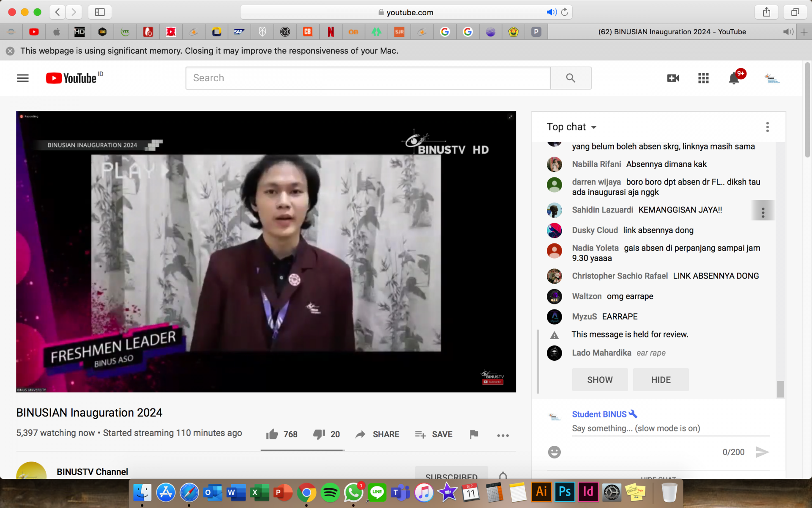The width and height of the screenshot is (812, 508).
Task: Open YouTube notifications bell
Action: point(734,78)
